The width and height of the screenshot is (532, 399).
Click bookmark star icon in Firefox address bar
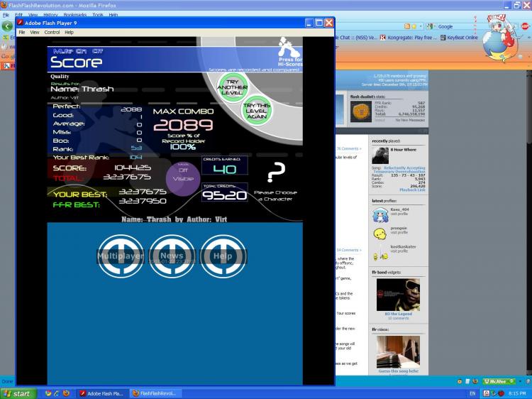414,26
